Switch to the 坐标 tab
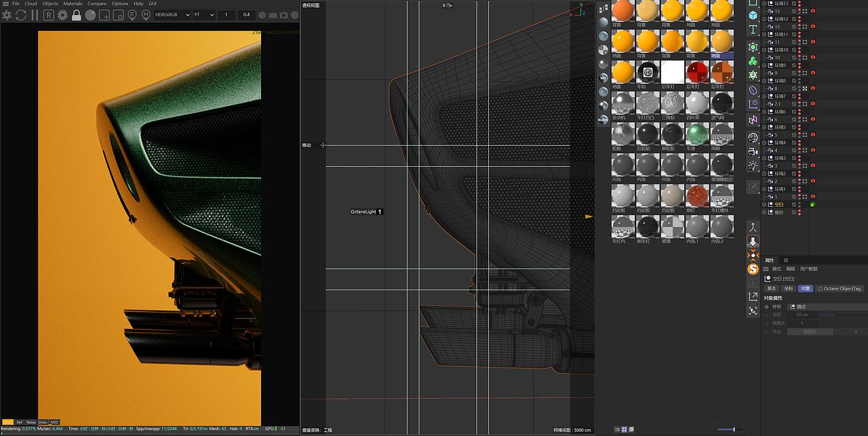This screenshot has height=436, width=868. tap(789, 288)
